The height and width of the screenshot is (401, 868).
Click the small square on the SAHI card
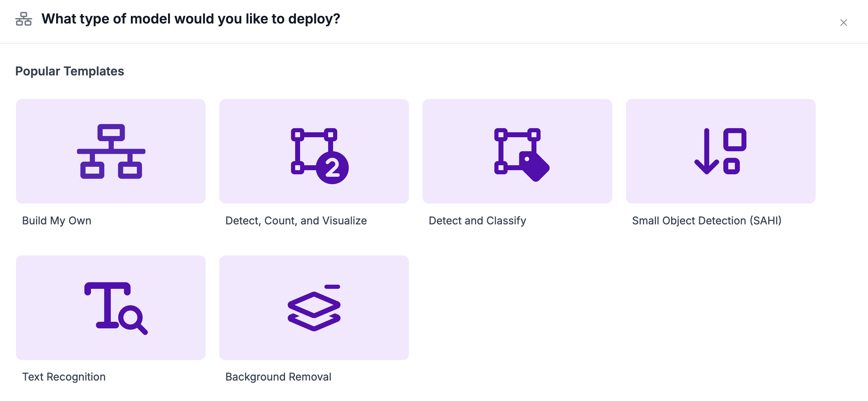click(x=731, y=166)
